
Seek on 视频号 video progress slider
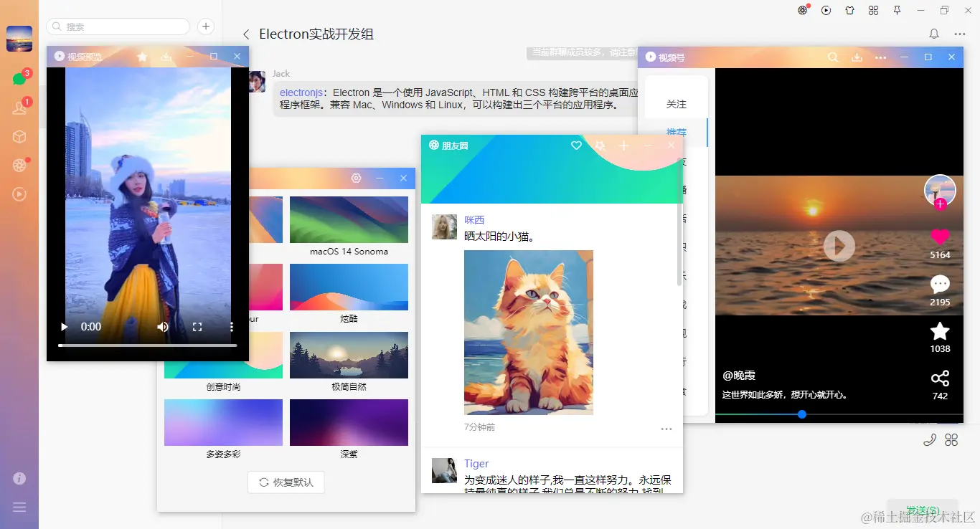[839, 414]
